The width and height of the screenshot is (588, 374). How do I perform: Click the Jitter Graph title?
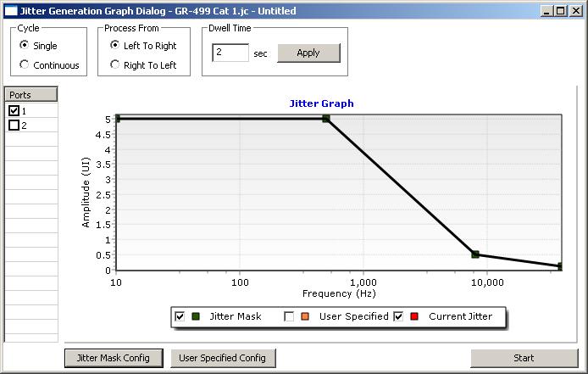(x=321, y=103)
